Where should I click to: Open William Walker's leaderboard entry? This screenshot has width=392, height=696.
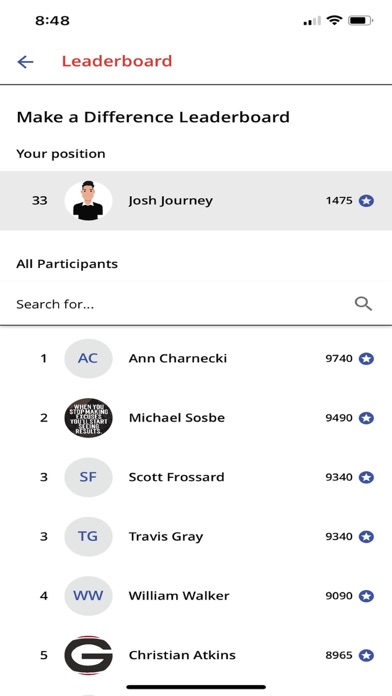tap(196, 596)
